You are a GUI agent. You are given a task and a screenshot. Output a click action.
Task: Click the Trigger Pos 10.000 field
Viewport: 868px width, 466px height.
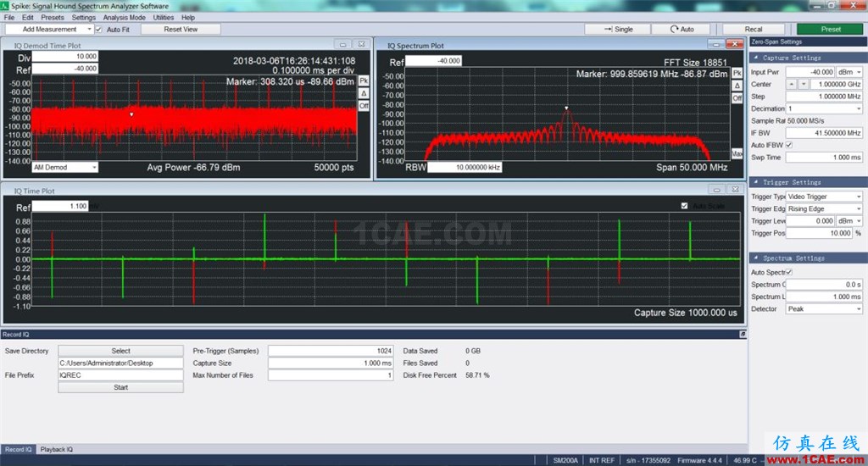[x=820, y=233]
